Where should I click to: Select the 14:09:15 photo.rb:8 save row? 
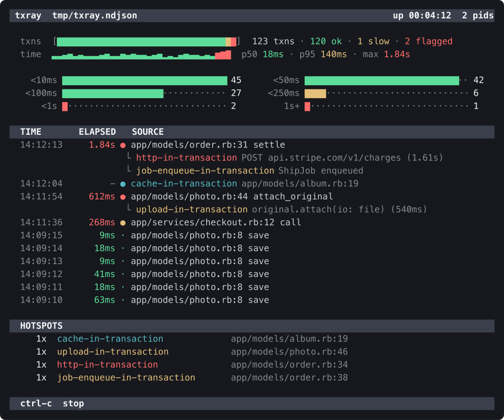252,235
